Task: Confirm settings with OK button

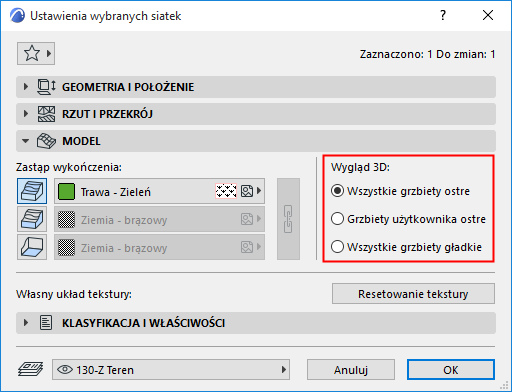Action: click(451, 370)
